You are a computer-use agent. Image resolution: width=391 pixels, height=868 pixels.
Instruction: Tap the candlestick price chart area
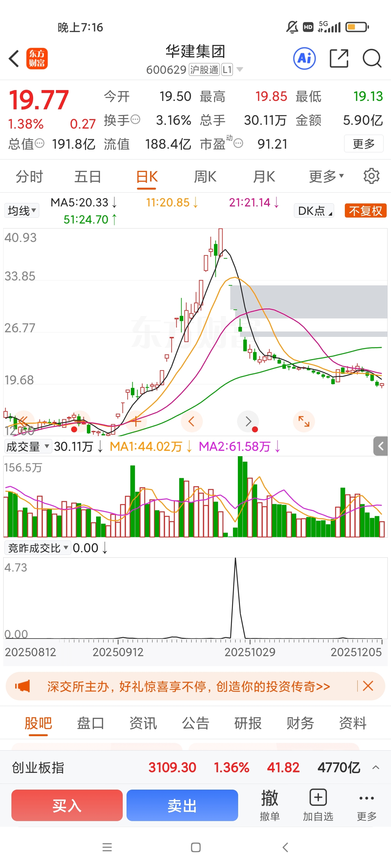click(195, 332)
